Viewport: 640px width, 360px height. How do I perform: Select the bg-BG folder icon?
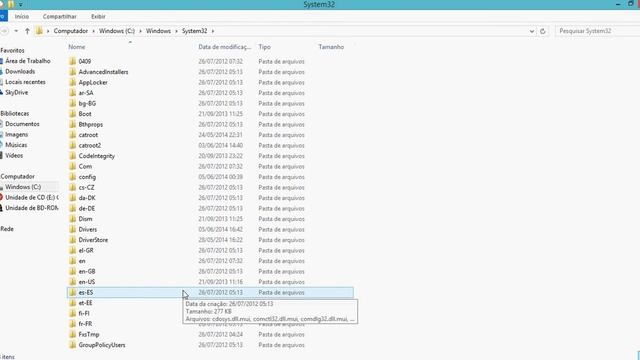[73, 103]
